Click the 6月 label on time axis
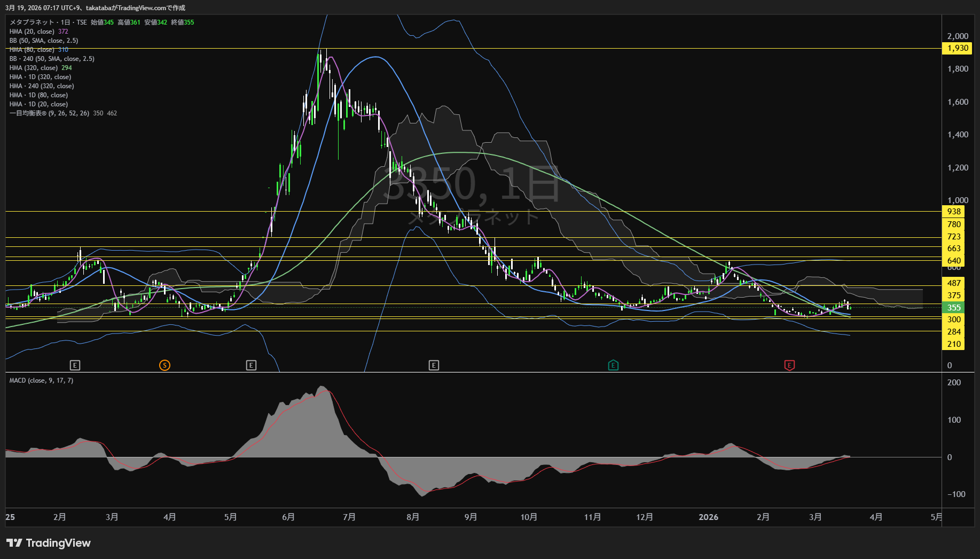980x559 pixels. pyautogui.click(x=288, y=517)
